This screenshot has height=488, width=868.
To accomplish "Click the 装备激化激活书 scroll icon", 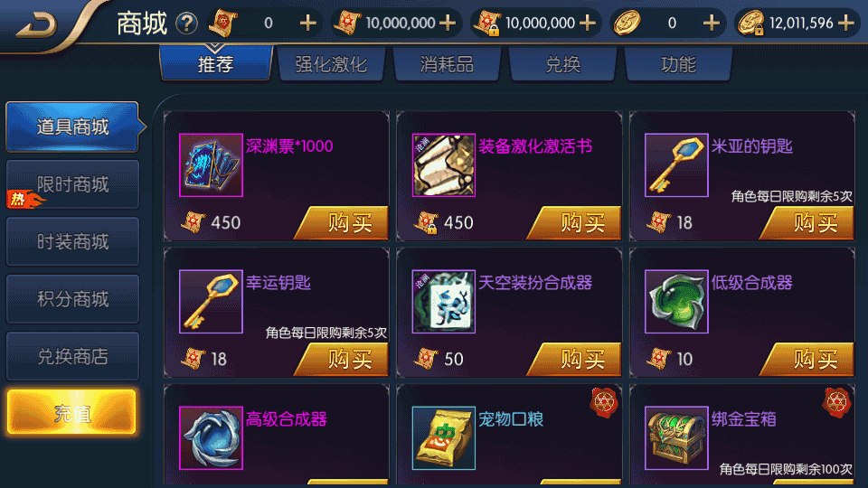I will [443, 164].
